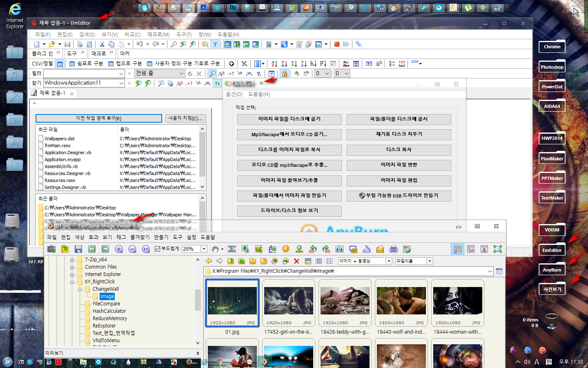588x368 pixels.
Task: Click FastStone Zoom In plus icon
Action: point(119,249)
